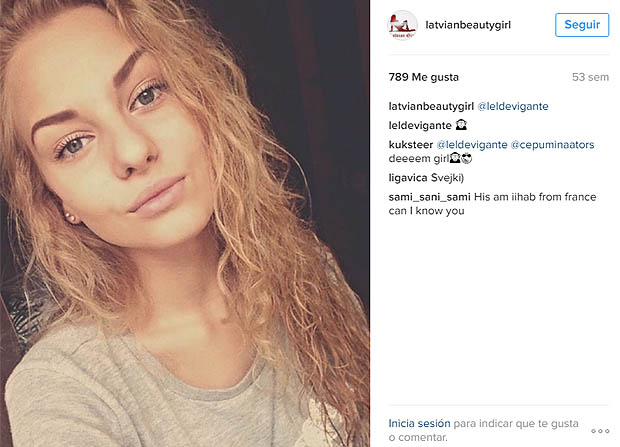Click the Seguir follow button
620x447 pixels.
tap(582, 25)
